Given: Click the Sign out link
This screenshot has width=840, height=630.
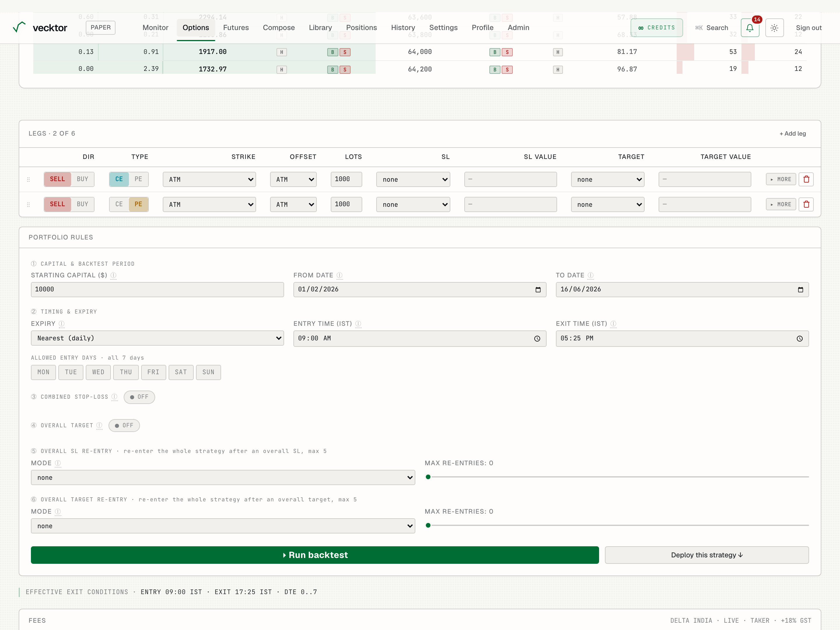Looking at the screenshot, I should point(808,28).
